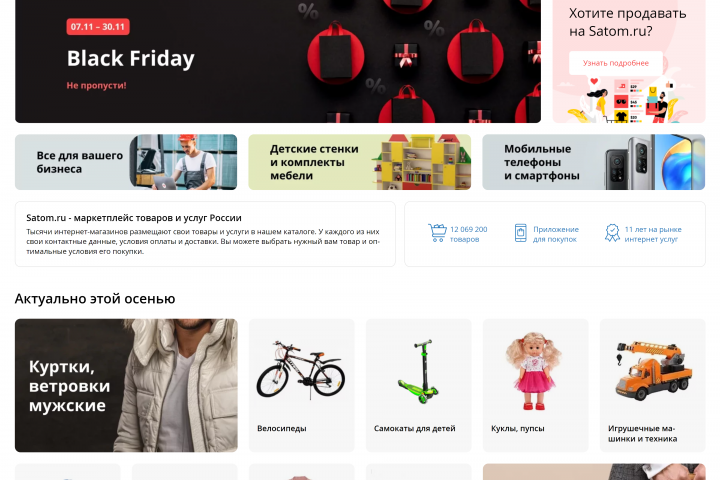Click the Узнать подробнее button
This screenshot has width=720, height=480.
[x=616, y=63]
